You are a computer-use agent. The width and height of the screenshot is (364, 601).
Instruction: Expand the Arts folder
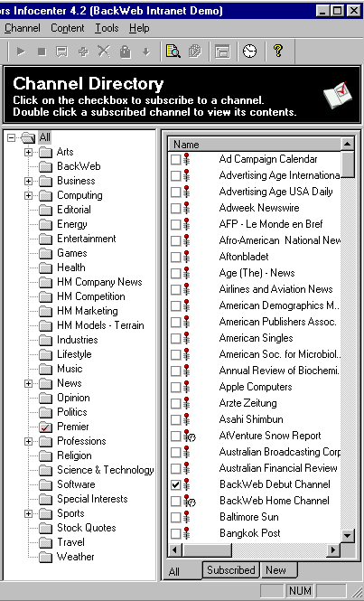pos(28,152)
